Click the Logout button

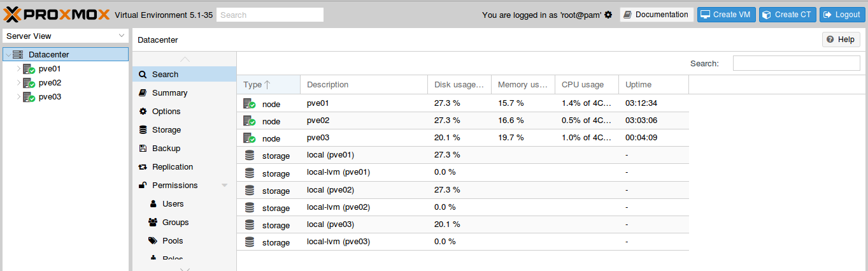coord(843,15)
